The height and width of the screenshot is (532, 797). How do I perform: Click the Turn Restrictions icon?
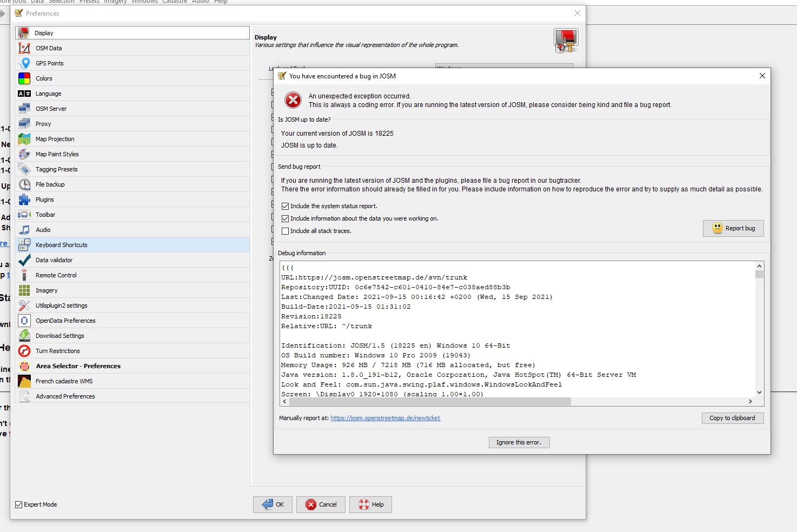pos(24,351)
